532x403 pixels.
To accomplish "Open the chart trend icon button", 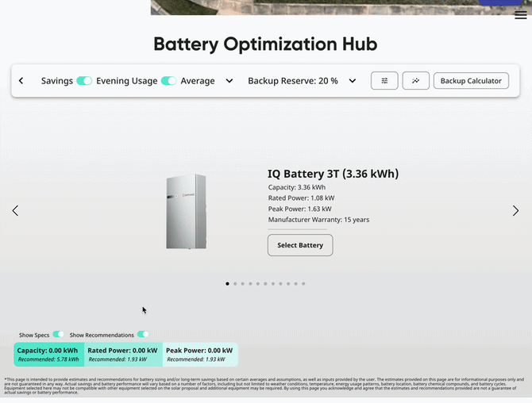I will tap(415, 81).
